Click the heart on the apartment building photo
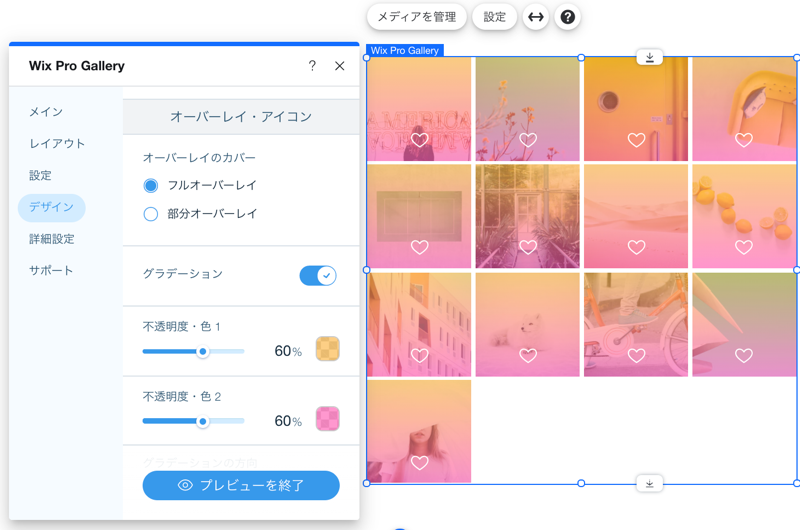 coord(419,355)
